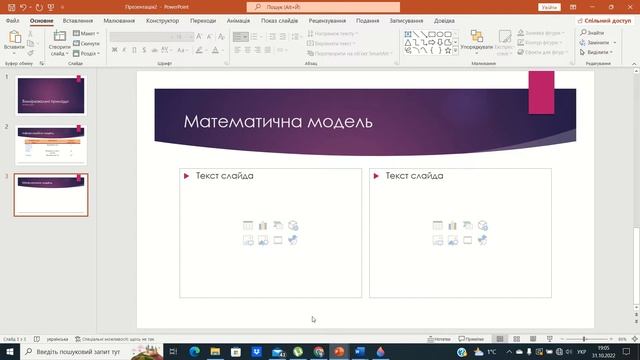Toggle text shadow formatting
The height and width of the screenshot is (360, 640).
click(x=144, y=50)
